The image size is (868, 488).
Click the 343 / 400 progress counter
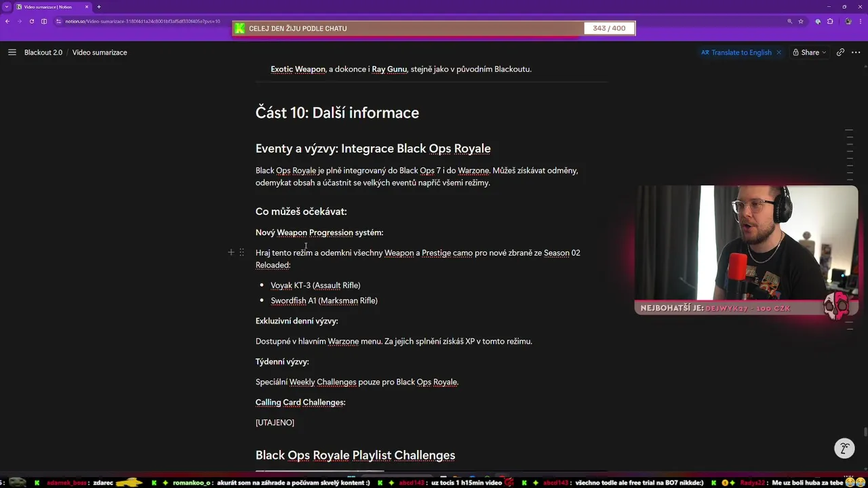tap(609, 28)
